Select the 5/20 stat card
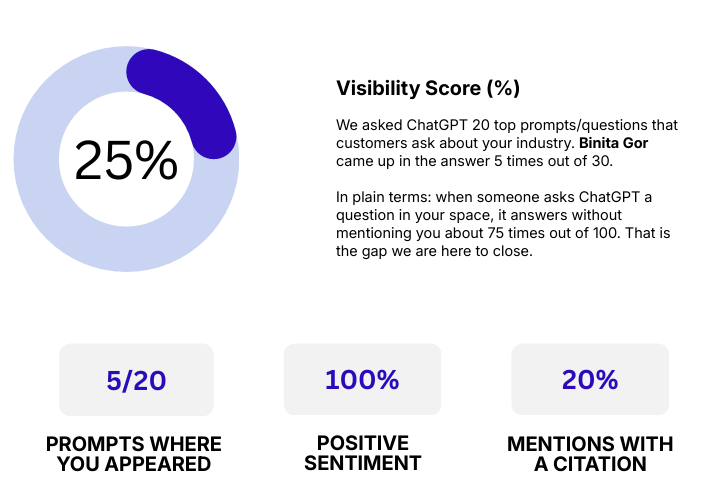 (136, 380)
